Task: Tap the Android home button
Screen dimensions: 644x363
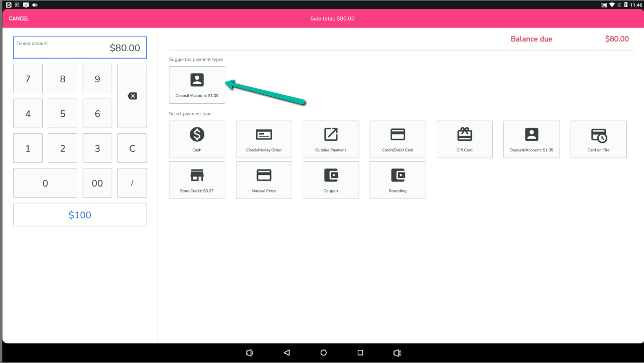Action: tap(323, 353)
